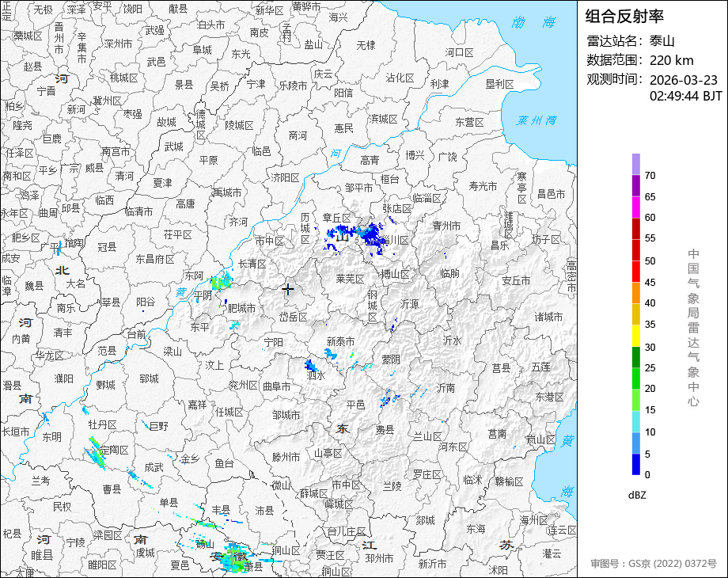Click the 牡丹区 label on the map
This screenshot has height=578, width=728.
[x=102, y=424]
